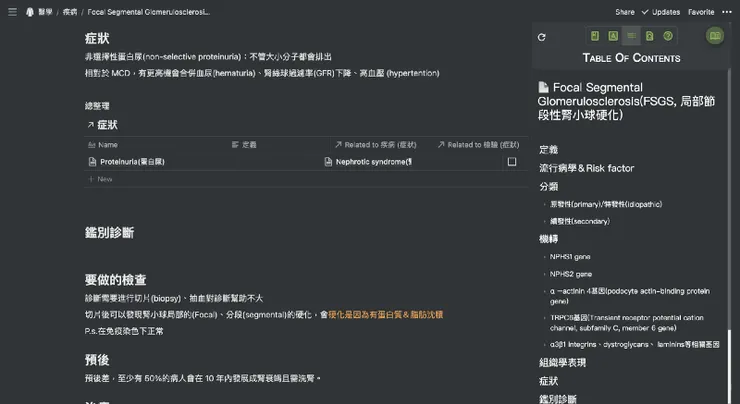Click the orange highlighted 硬化是因為有蛋白質＆脂肪沈積 text

[386, 315]
